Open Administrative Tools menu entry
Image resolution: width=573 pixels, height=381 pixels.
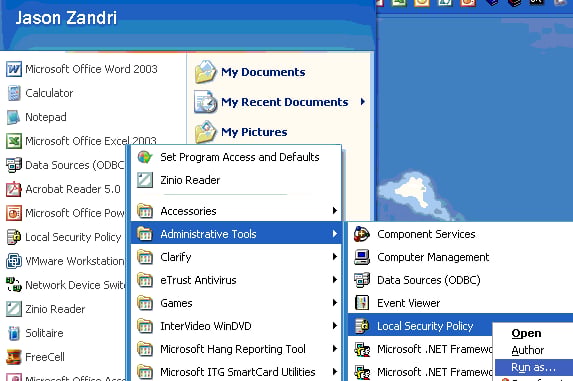coord(236,234)
